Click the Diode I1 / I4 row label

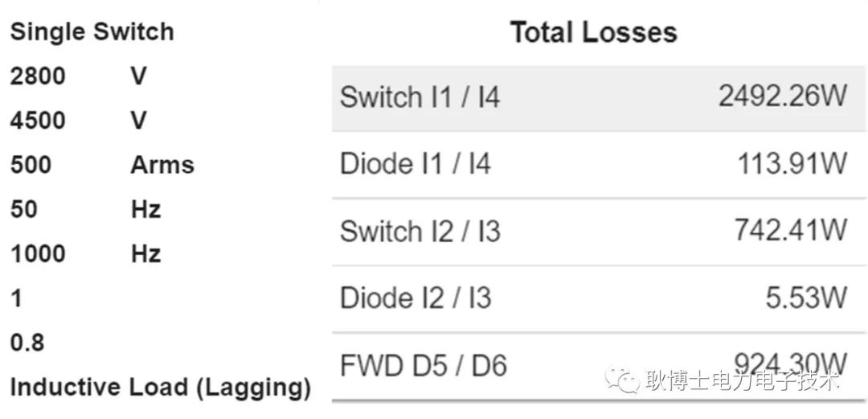click(x=415, y=165)
